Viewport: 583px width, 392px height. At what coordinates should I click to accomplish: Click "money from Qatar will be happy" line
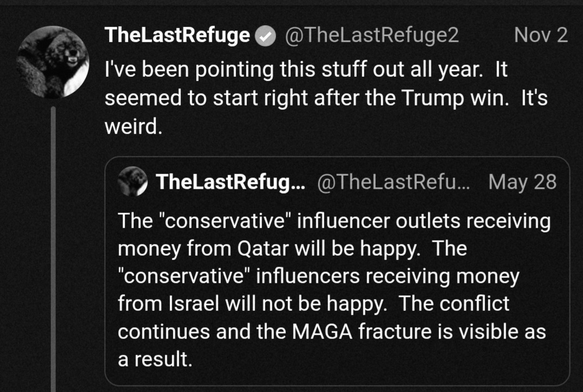[292, 248]
